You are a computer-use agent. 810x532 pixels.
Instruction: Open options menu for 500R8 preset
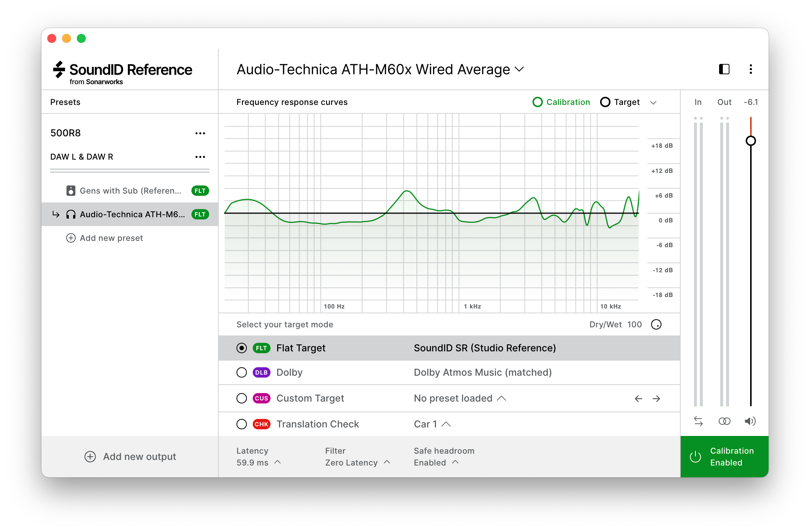pyautogui.click(x=200, y=133)
